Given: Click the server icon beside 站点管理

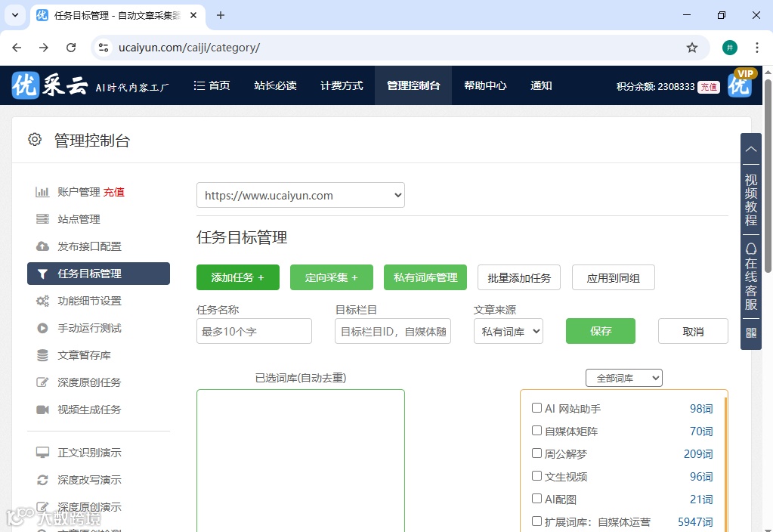Looking at the screenshot, I should [x=42, y=219].
